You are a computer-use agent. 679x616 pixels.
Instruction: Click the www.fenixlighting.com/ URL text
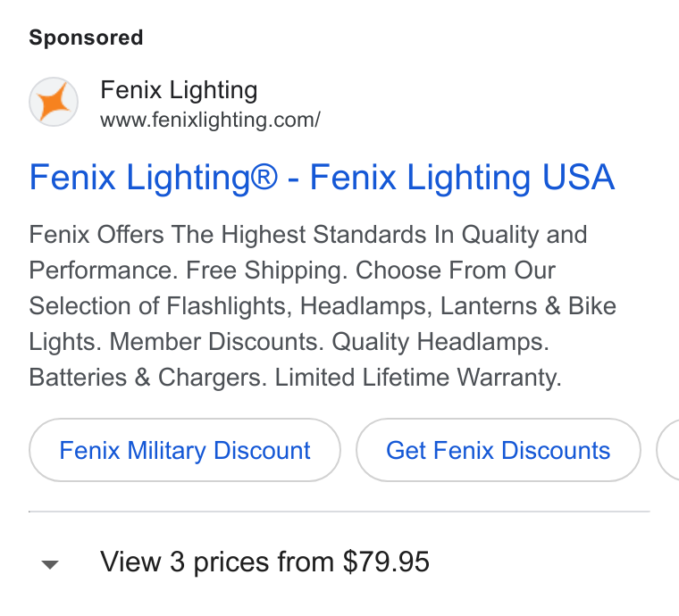pyautogui.click(x=210, y=120)
